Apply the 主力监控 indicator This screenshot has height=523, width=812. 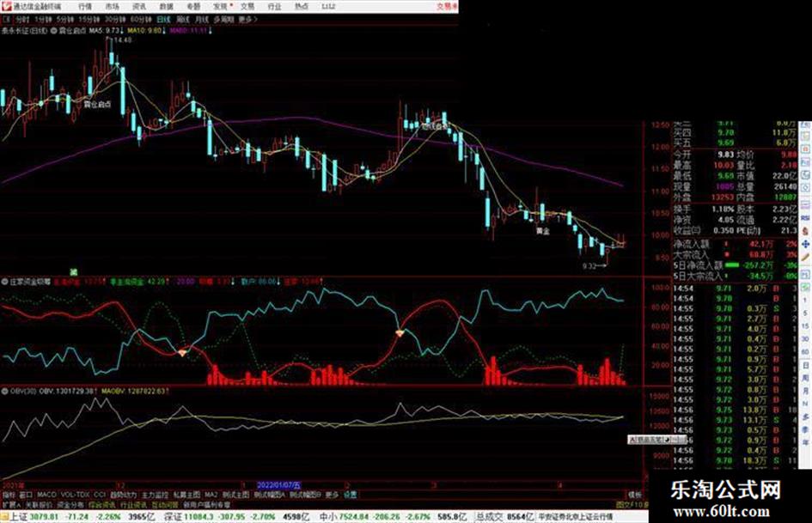click(155, 495)
